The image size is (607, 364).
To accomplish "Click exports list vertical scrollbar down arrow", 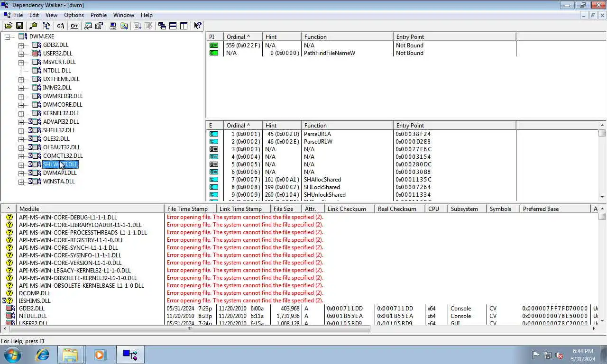I will (x=602, y=197).
